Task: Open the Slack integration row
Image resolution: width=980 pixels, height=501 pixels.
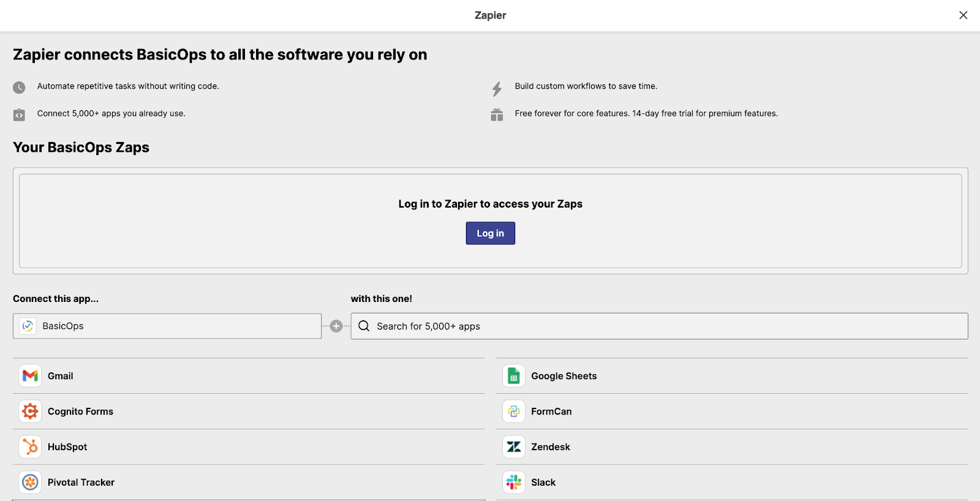Action: 732,483
